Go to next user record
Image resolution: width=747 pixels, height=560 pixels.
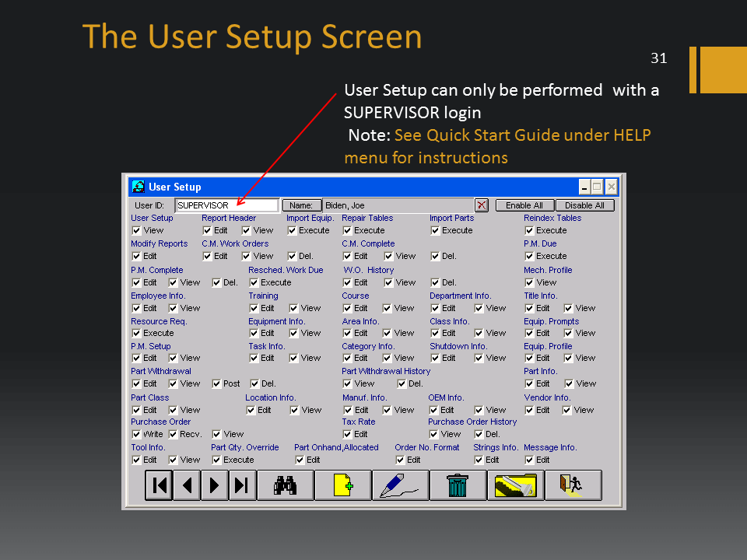(x=215, y=485)
